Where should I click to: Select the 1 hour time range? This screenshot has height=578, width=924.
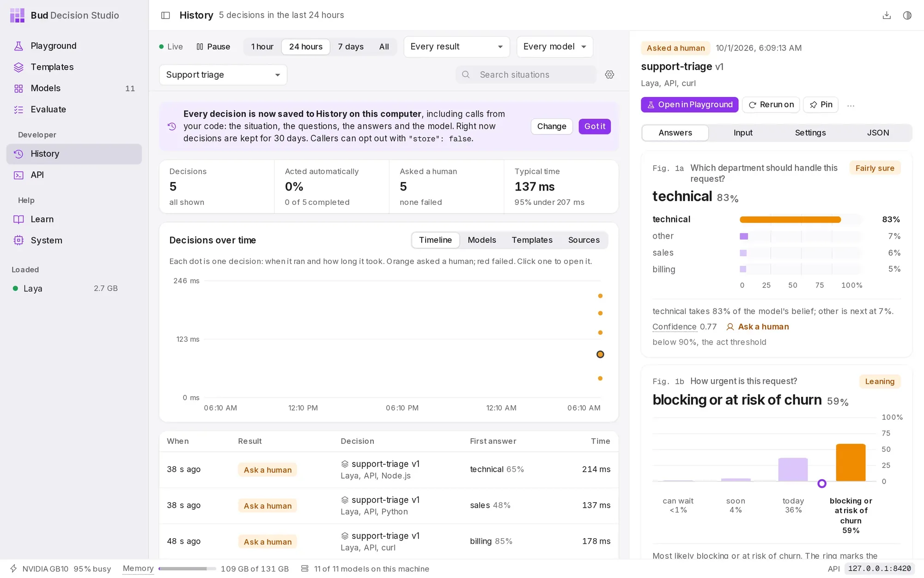[262, 47]
